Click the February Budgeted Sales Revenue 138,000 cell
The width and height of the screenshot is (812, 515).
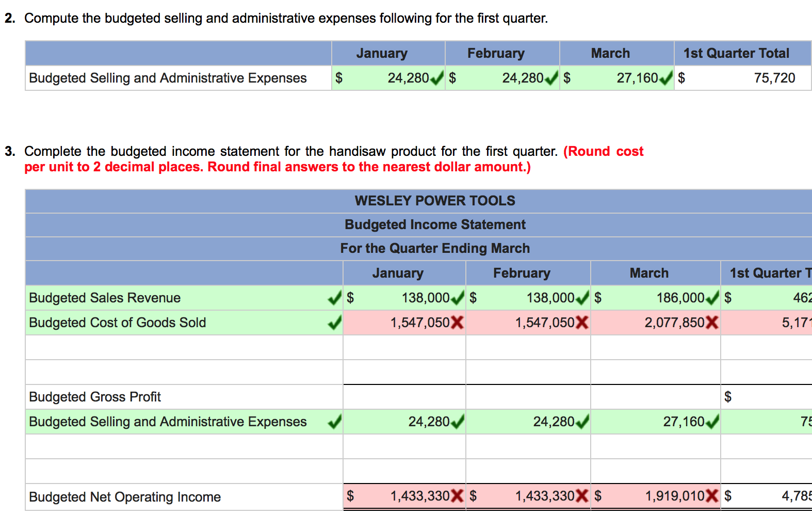(528, 298)
